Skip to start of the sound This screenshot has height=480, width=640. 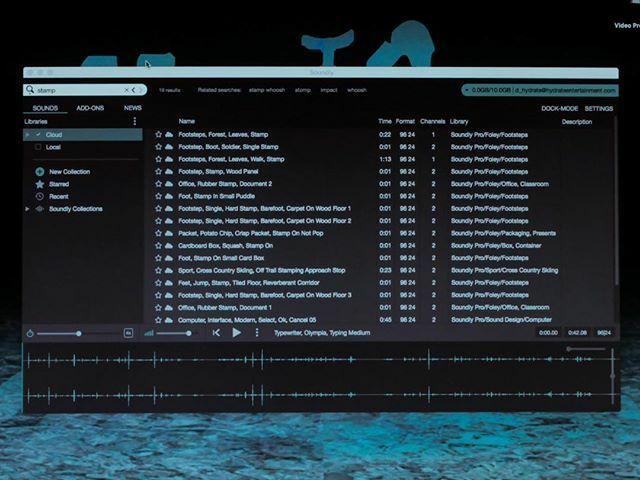click(x=216, y=333)
